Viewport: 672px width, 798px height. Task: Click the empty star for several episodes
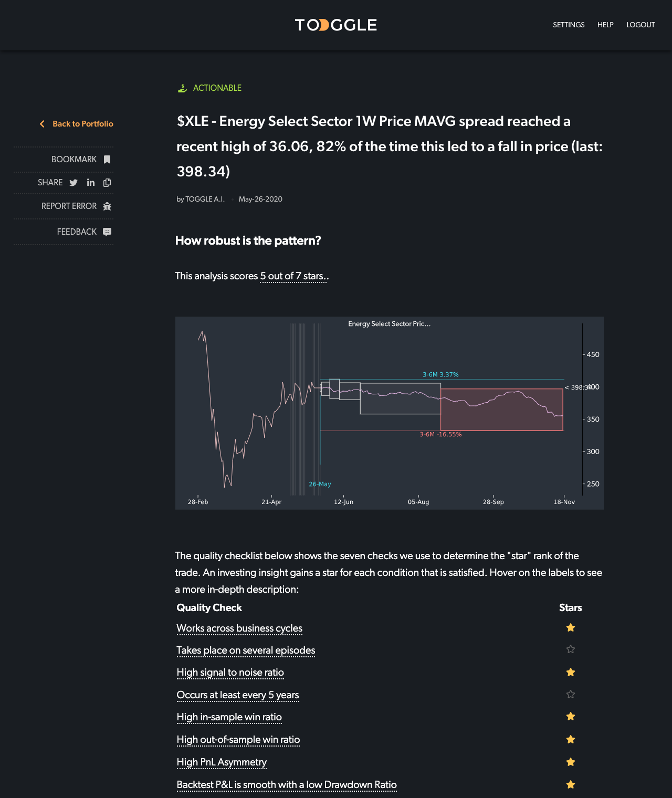pyautogui.click(x=571, y=649)
